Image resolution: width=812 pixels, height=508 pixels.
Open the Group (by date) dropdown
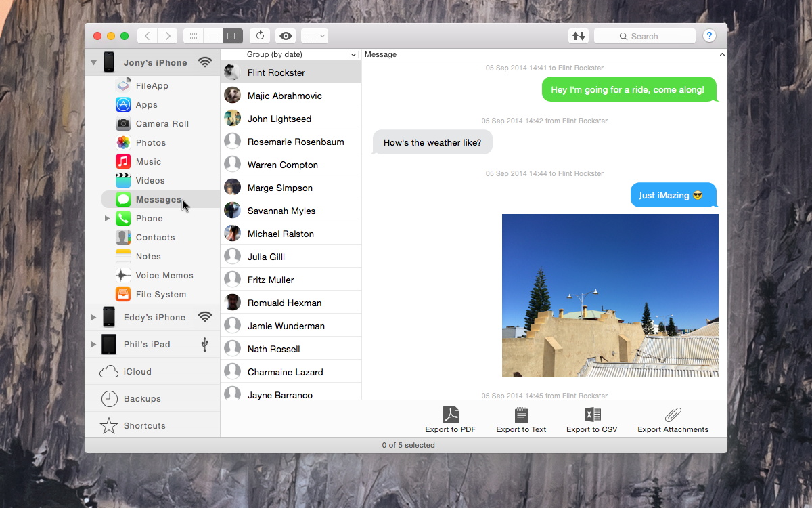301,54
